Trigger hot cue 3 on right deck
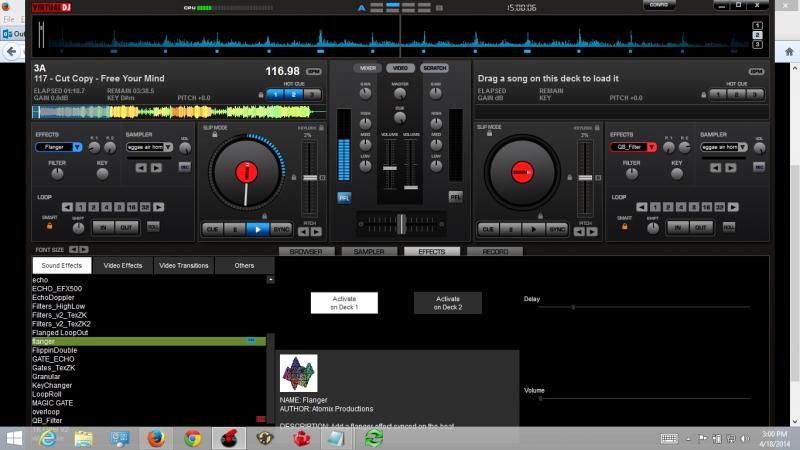 coord(755,94)
